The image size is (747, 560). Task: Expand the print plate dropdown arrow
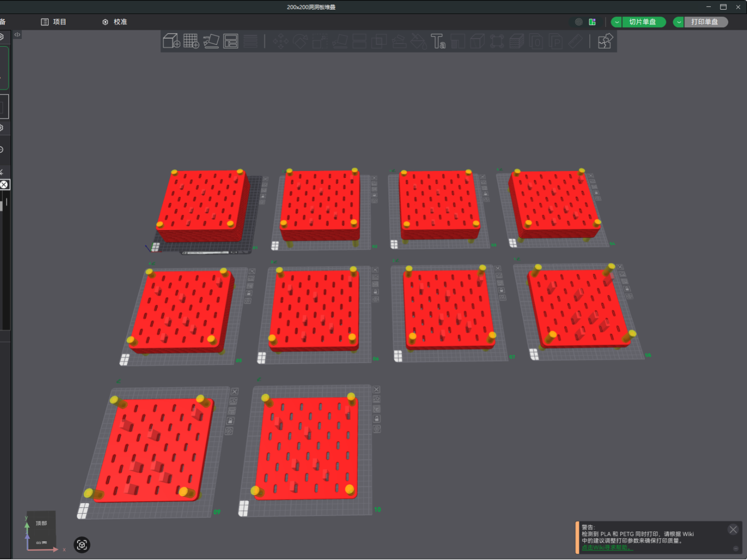pos(679,22)
